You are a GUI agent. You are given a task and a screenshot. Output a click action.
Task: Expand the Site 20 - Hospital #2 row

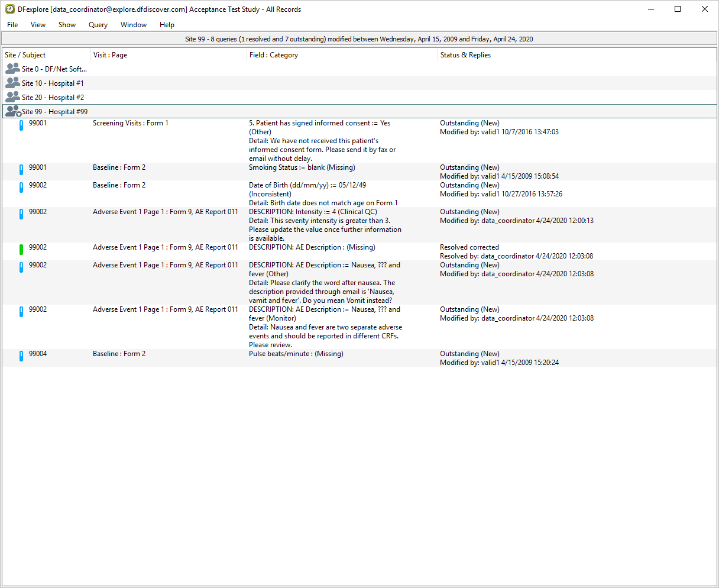click(x=53, y=98)
